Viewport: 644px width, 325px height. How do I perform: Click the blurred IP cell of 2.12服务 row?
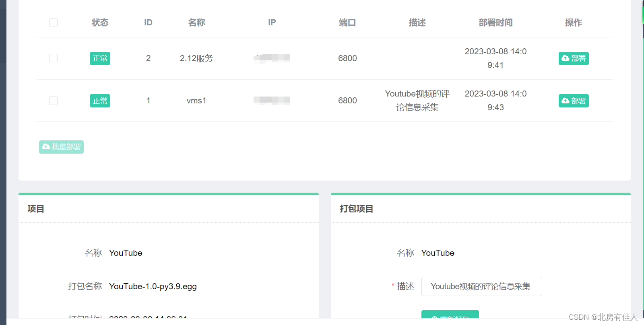point(272,58)
